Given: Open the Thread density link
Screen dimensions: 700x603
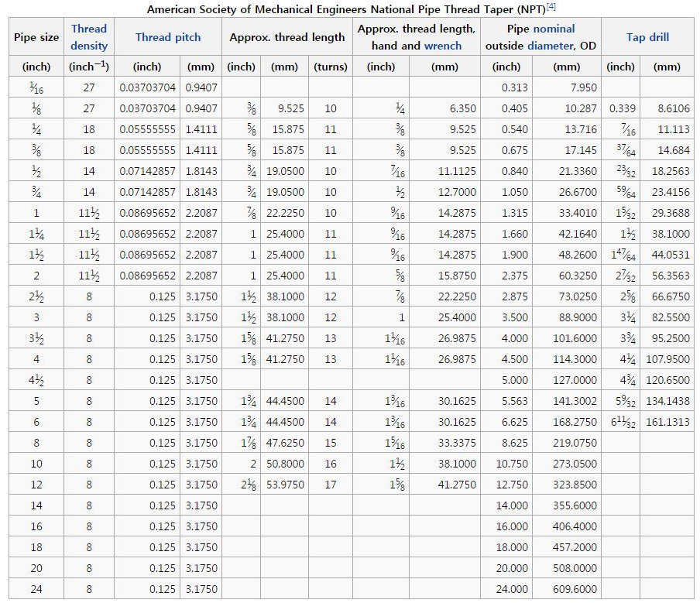Looking at the screenshot, I should pos(89,37).
